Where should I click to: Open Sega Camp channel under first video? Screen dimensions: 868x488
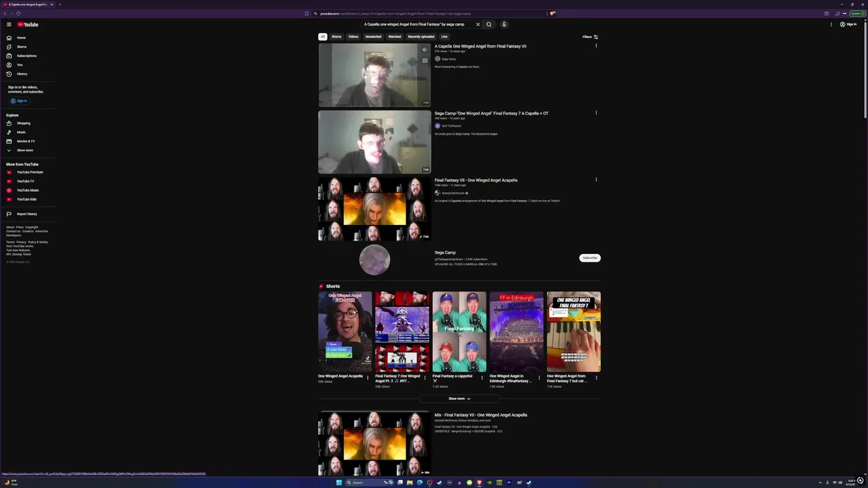click(x=448, y=59)
